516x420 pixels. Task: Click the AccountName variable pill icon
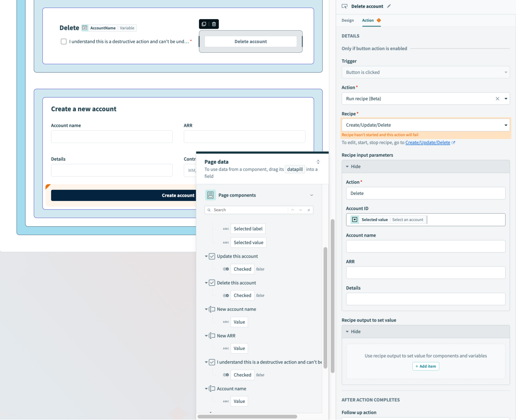point(85,28)
